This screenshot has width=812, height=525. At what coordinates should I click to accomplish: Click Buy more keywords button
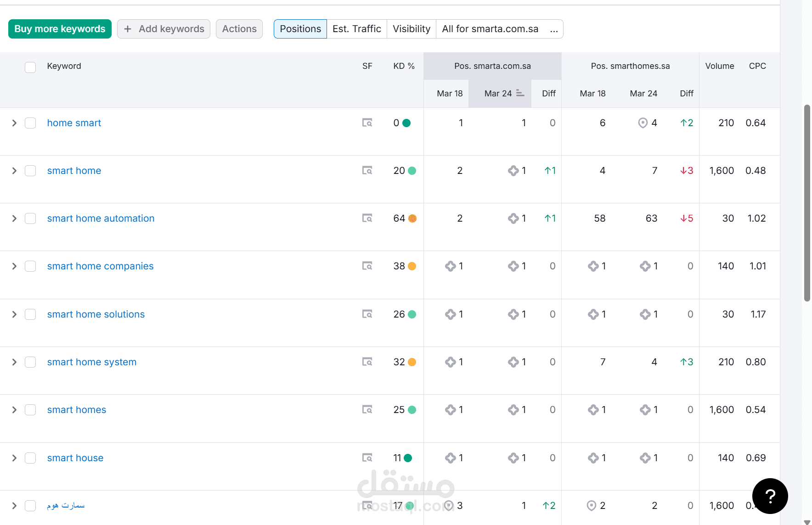(x=60, y=29)
